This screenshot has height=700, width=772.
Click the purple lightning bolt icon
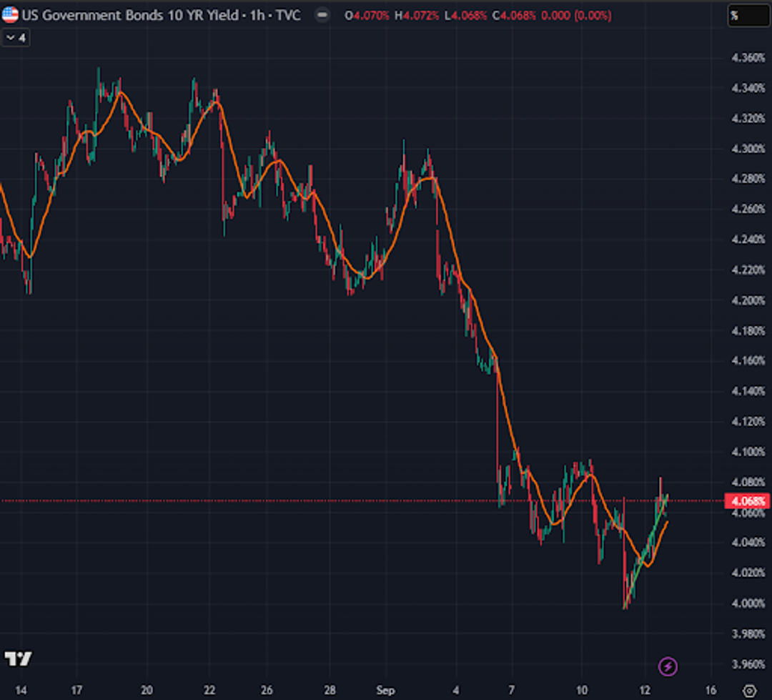pyautogui.click(x=668, y=666)
